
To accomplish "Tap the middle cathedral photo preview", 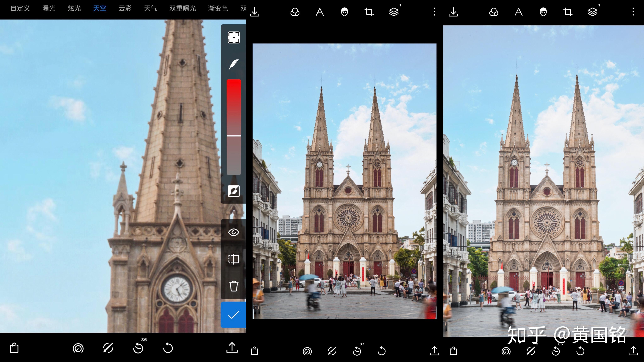I will point(344,181).
